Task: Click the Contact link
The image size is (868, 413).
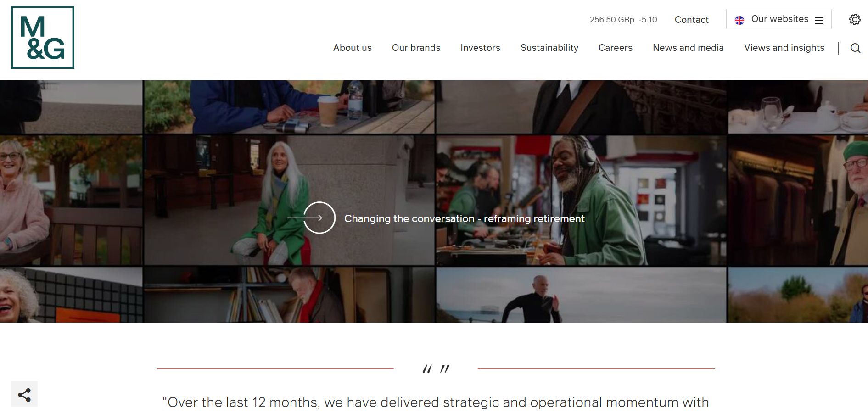Action: coord(691,20)
